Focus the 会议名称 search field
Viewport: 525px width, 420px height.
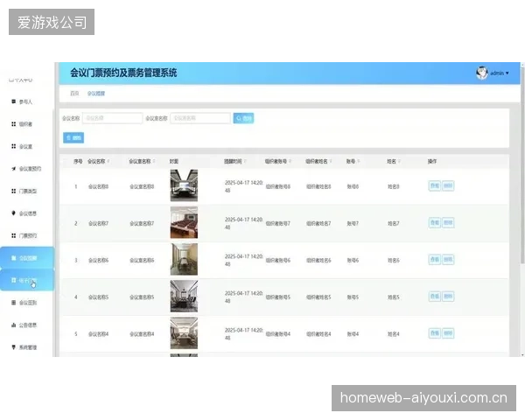pyautogui.click(x=113, y=118)
